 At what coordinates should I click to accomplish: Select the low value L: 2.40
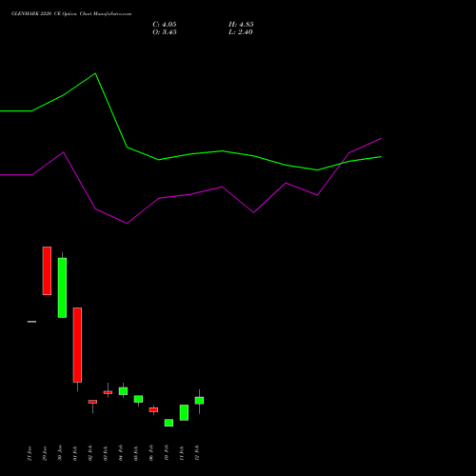(x=241, y=32)
